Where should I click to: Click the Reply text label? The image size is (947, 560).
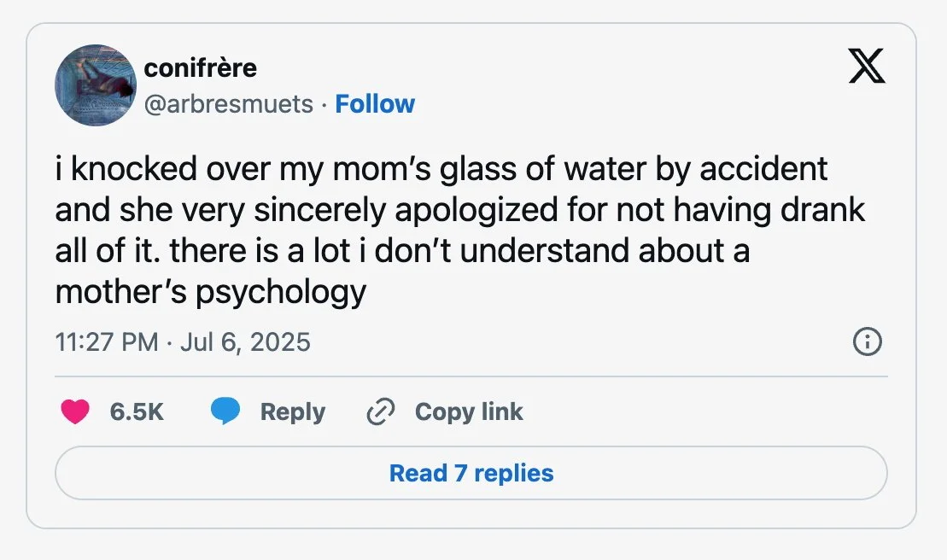[293, 411]
